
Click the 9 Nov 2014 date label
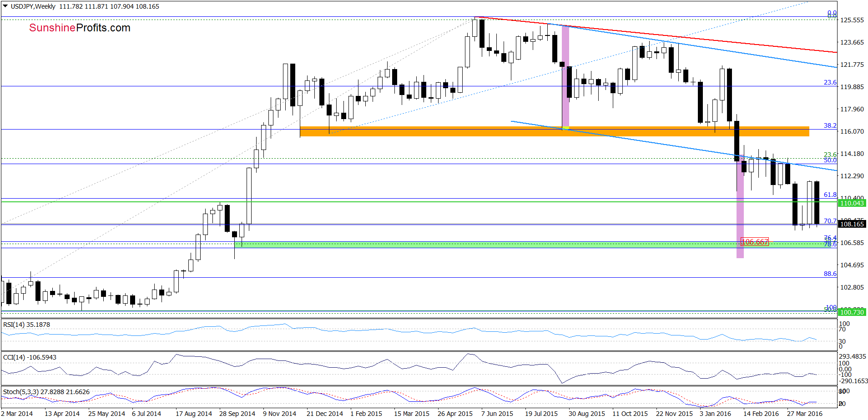[x=279, y=414]
